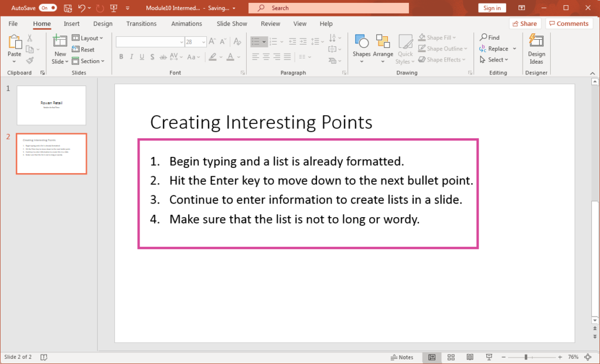Open the Shapes gallery icon

click(362, 42)
